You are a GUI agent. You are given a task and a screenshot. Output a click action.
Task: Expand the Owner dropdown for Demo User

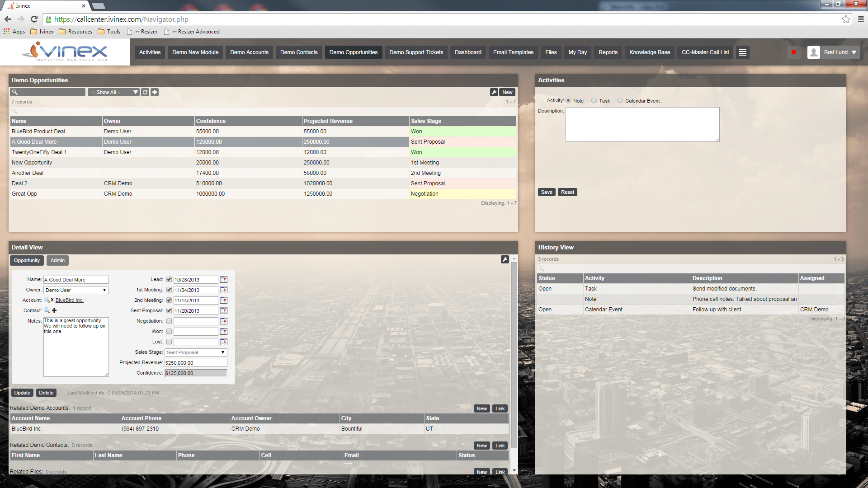[104, 290]
